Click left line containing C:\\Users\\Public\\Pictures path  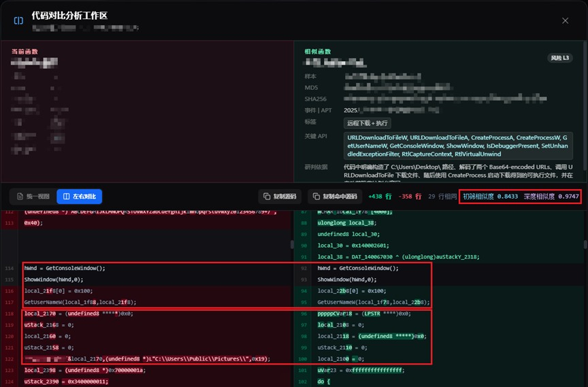click(148, 359)
